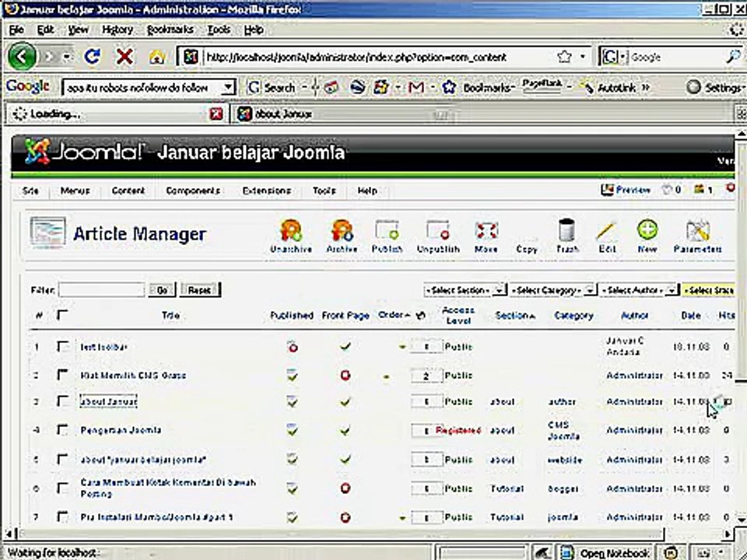
Task: Toggle front page checkmark for Pengertian Joomla row
Action: click(345, 431)
